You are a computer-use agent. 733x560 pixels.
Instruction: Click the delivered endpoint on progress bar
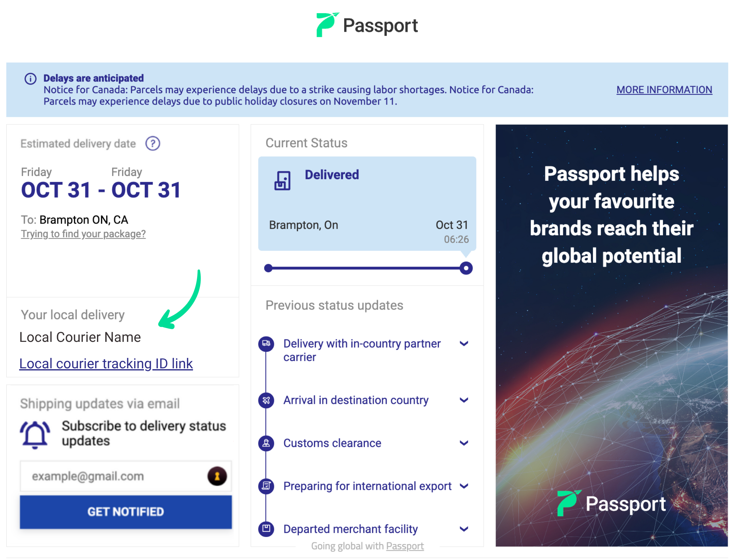(x=466, y=268)
